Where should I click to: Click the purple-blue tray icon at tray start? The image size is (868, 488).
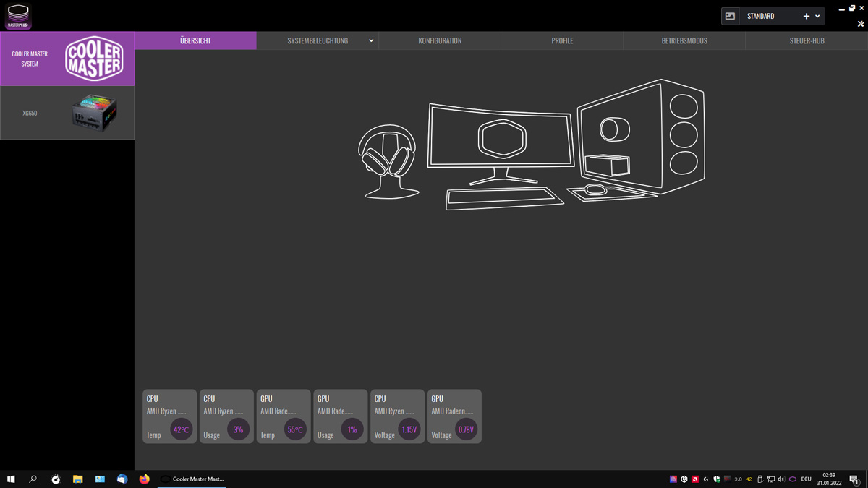[673, 479]
